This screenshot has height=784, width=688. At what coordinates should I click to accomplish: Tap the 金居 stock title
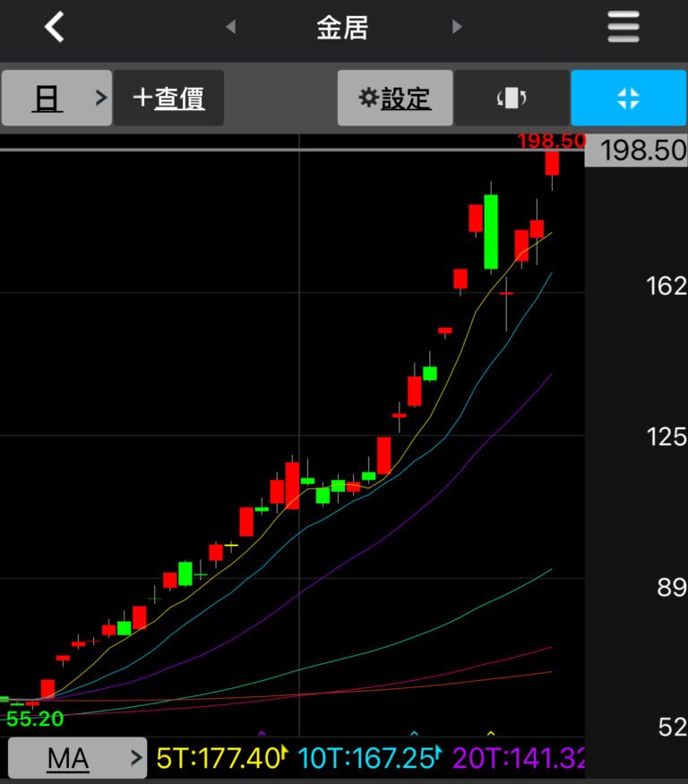point(342,27)
